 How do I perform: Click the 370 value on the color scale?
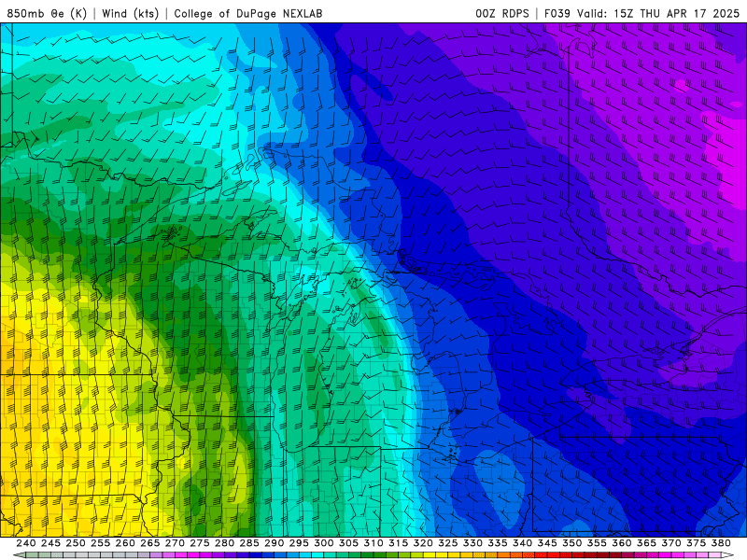pyautogui.click(x=670, y=543)
